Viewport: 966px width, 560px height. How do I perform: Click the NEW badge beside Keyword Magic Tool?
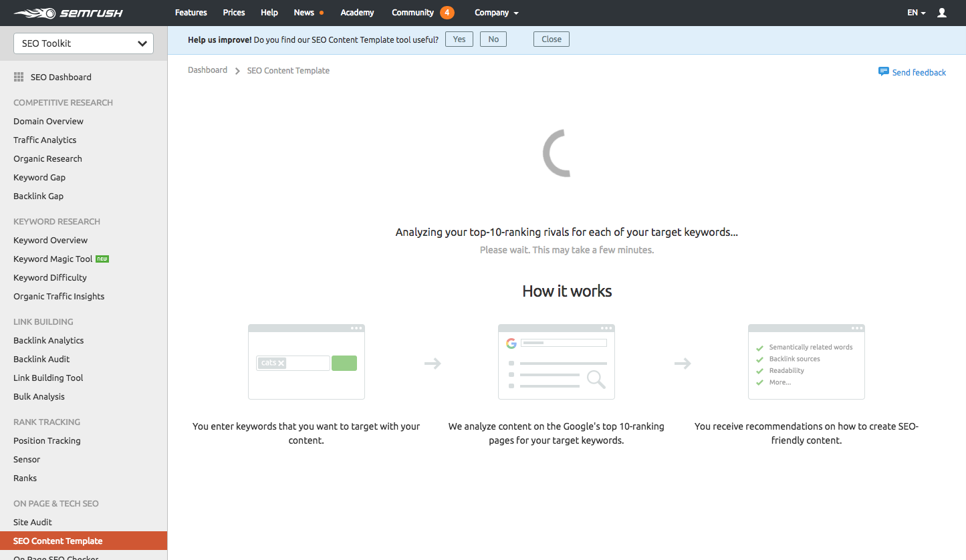102,259
